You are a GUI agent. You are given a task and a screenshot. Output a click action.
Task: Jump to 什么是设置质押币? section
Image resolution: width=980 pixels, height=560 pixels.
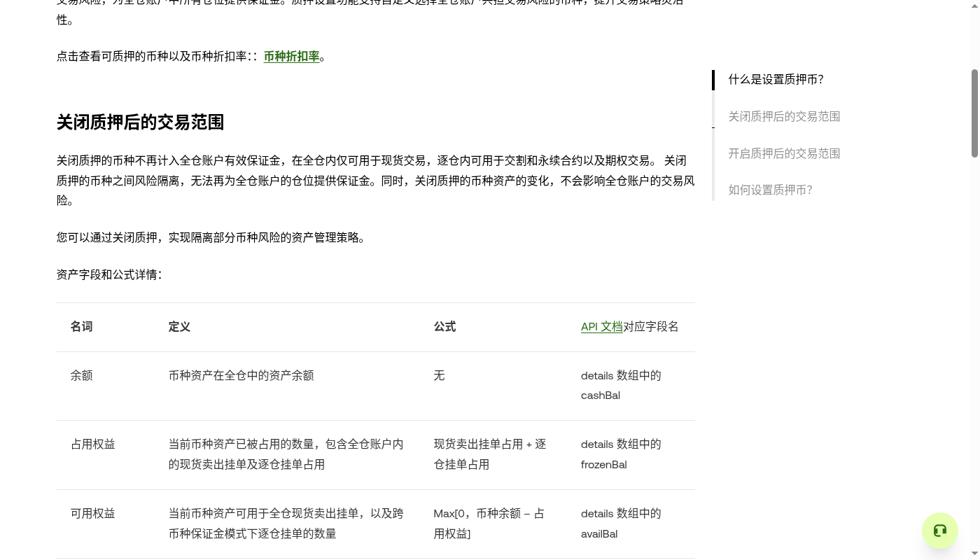[x=776, y=80]
